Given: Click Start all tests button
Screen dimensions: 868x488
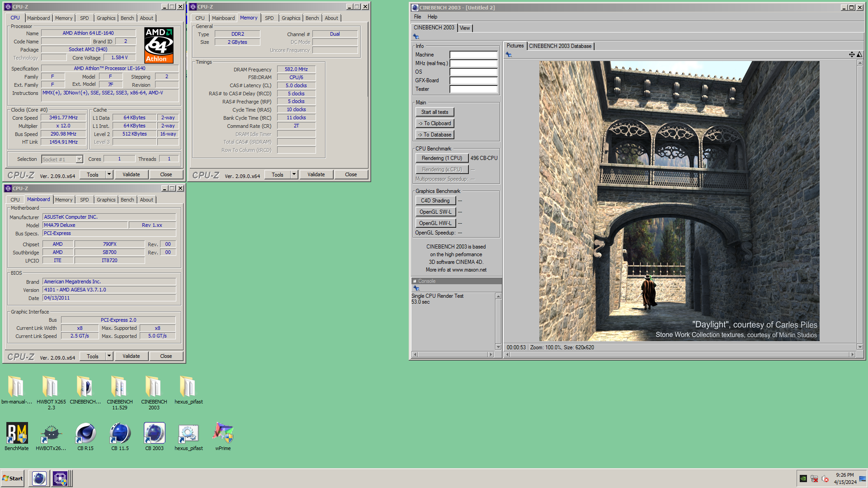Looking at the screenshot, I should 435,112.
